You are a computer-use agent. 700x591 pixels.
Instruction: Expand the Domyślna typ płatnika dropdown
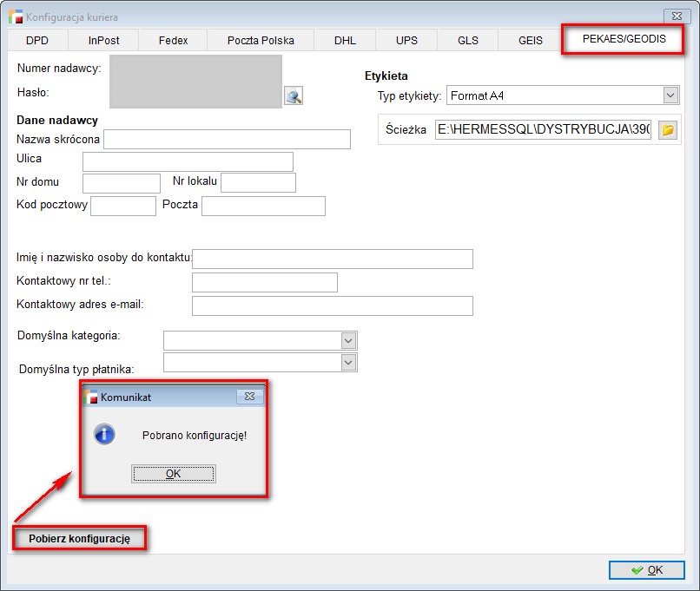coord(348,362)
